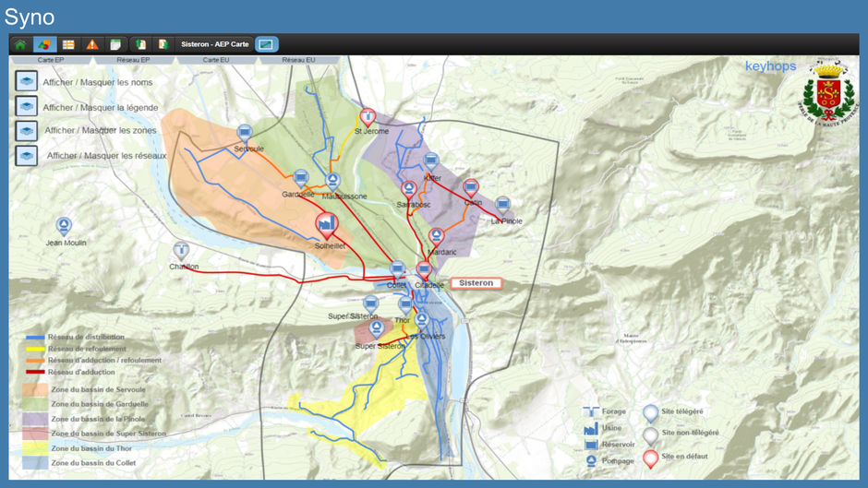Click the Syno title text
This screenshot has width=868, height=488.
point(30,18)
